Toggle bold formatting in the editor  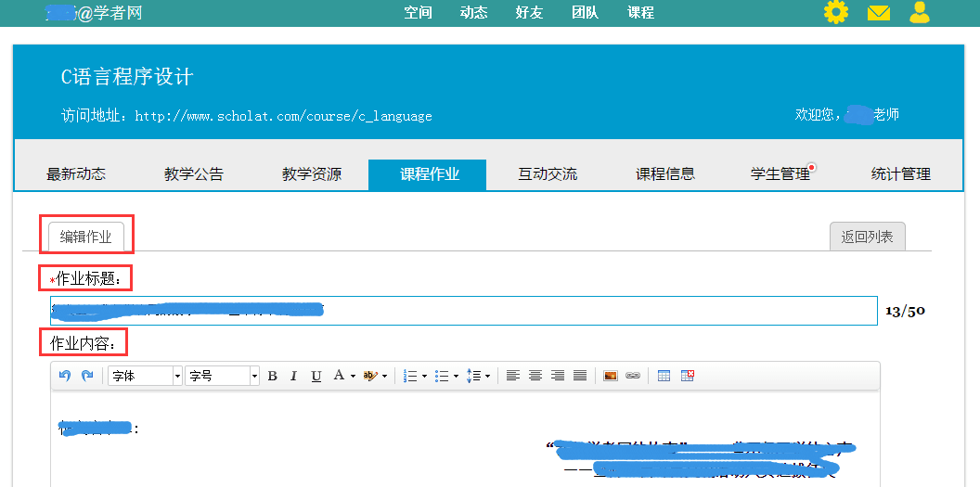[272, 376]
